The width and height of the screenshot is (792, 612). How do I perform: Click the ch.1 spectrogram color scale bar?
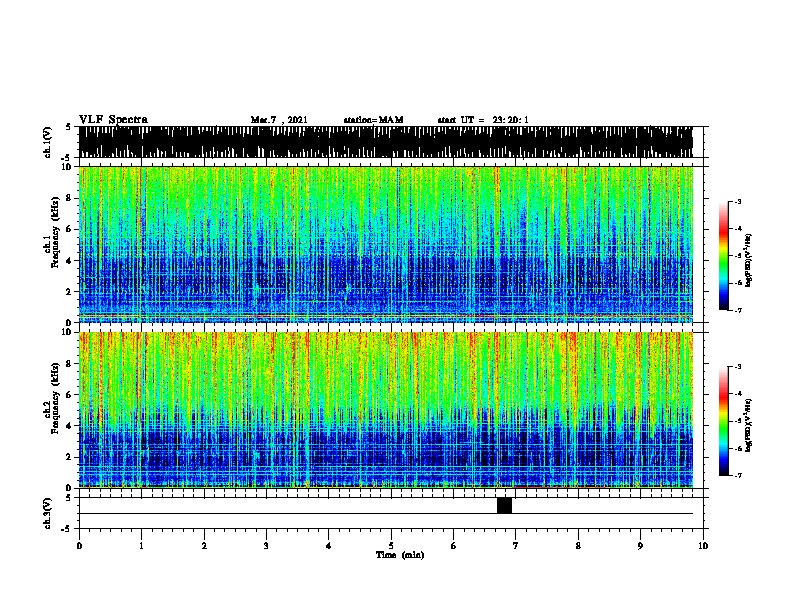tap(723, 256)
